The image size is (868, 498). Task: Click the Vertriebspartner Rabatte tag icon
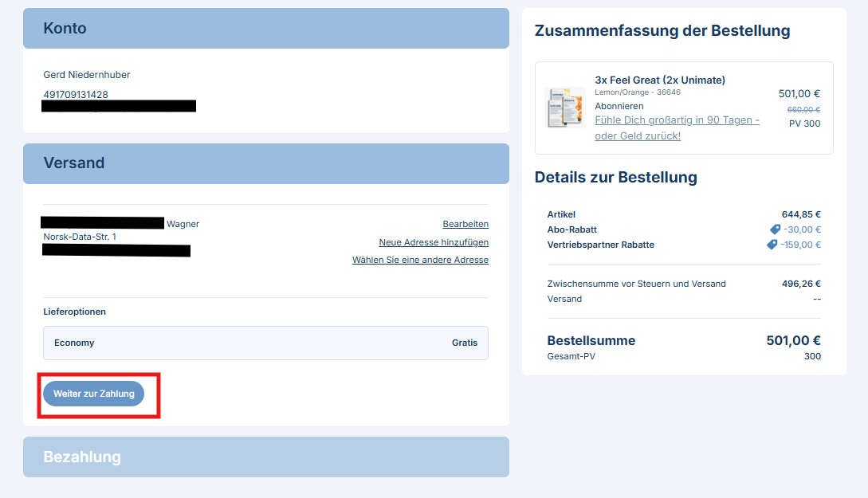(x=772, y=245)
